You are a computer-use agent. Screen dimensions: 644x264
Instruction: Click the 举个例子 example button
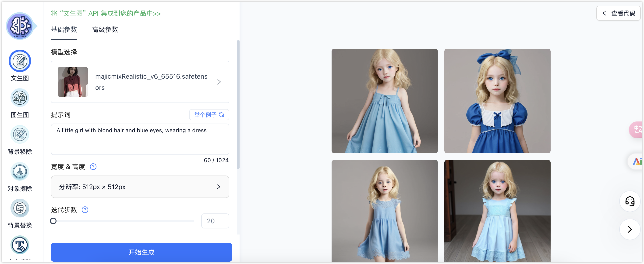pyautogui.click(x=209, y=115)
